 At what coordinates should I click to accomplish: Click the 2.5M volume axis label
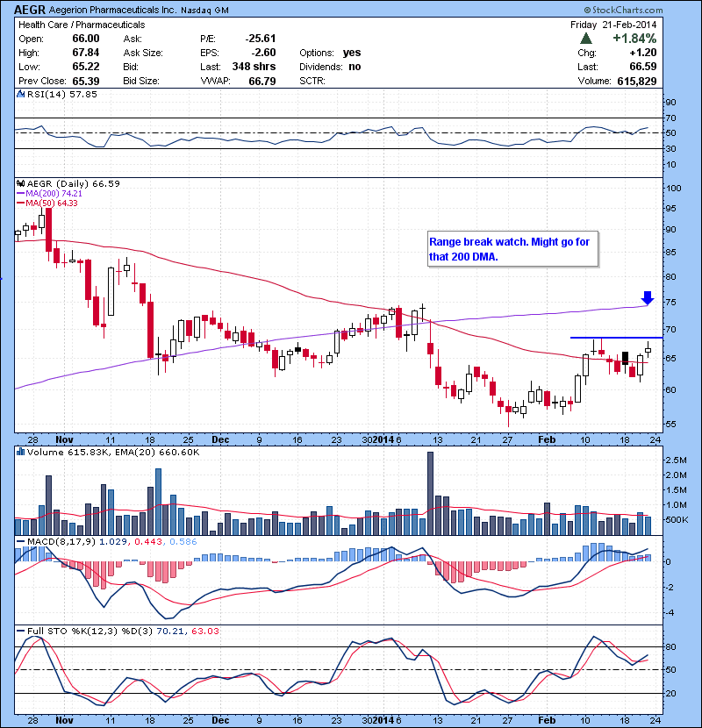(x=676, y=460)
